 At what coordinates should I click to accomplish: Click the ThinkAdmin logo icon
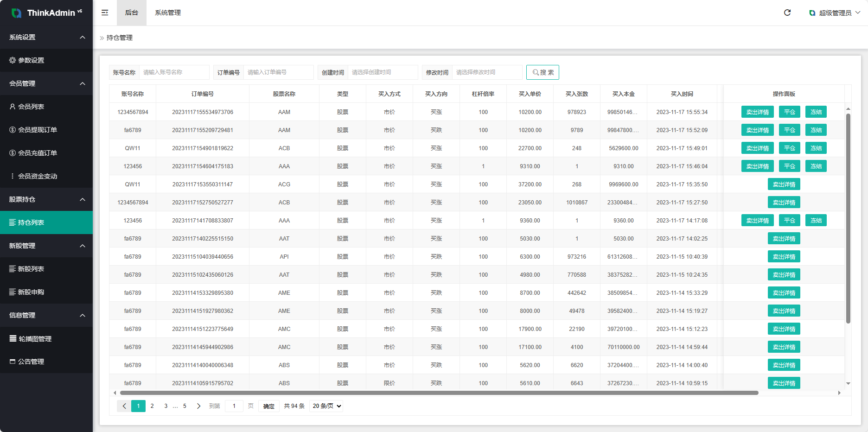click(16, 13)
